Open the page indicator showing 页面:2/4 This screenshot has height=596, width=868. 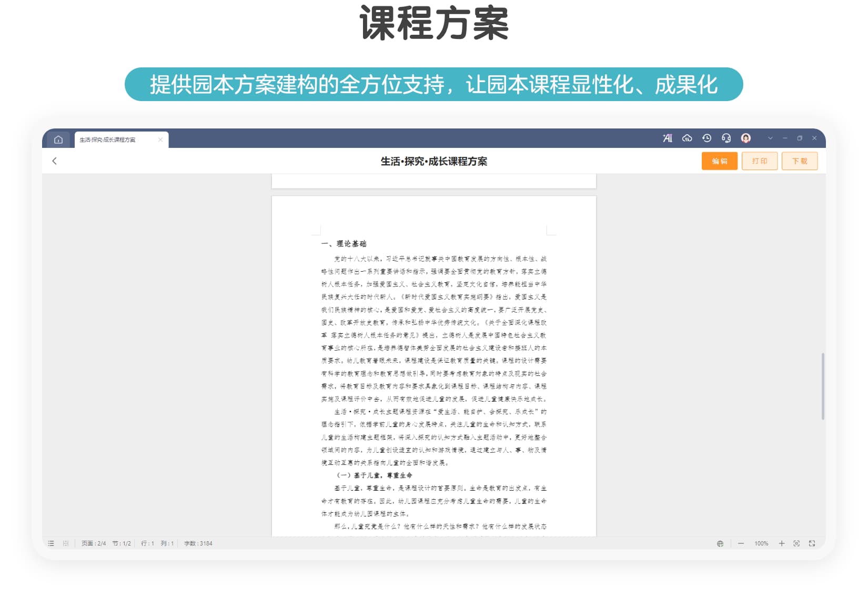[x=95, y=543]
